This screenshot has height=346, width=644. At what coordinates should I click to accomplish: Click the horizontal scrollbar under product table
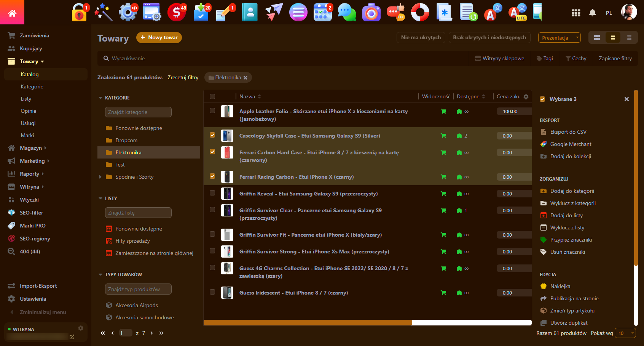coord(308,323)
